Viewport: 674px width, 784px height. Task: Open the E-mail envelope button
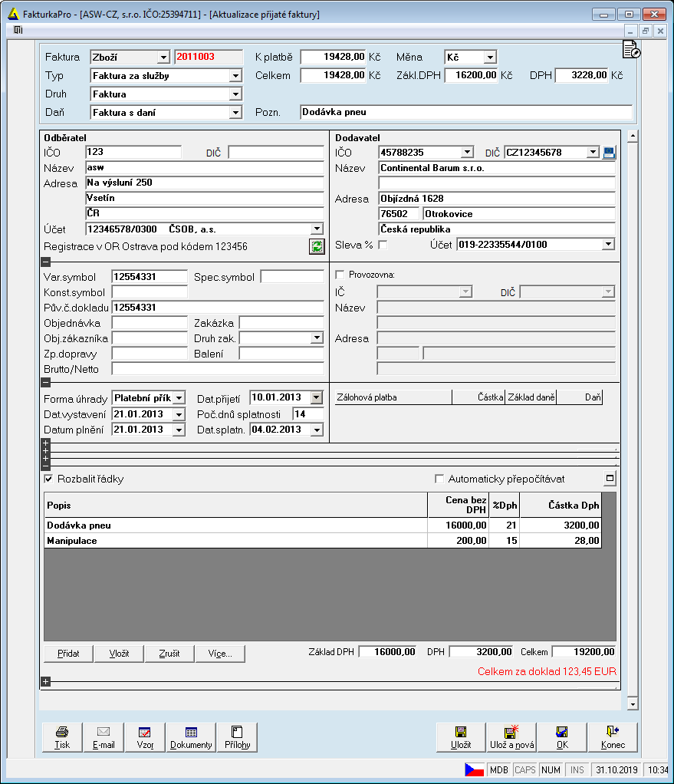(x=104, y=737)
